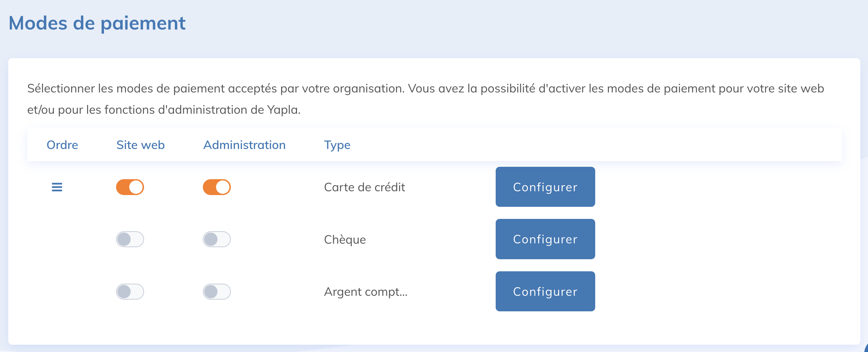Viewport: 868px width, 352px height.
Task: Turn on Site web for Argent comptant
Action: [x=130, y=291]
